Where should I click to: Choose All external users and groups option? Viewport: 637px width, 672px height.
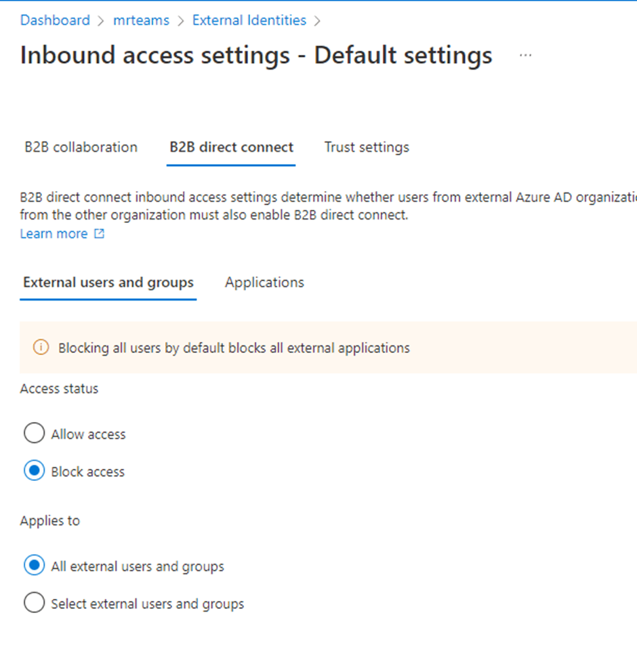tap(34, 566)
